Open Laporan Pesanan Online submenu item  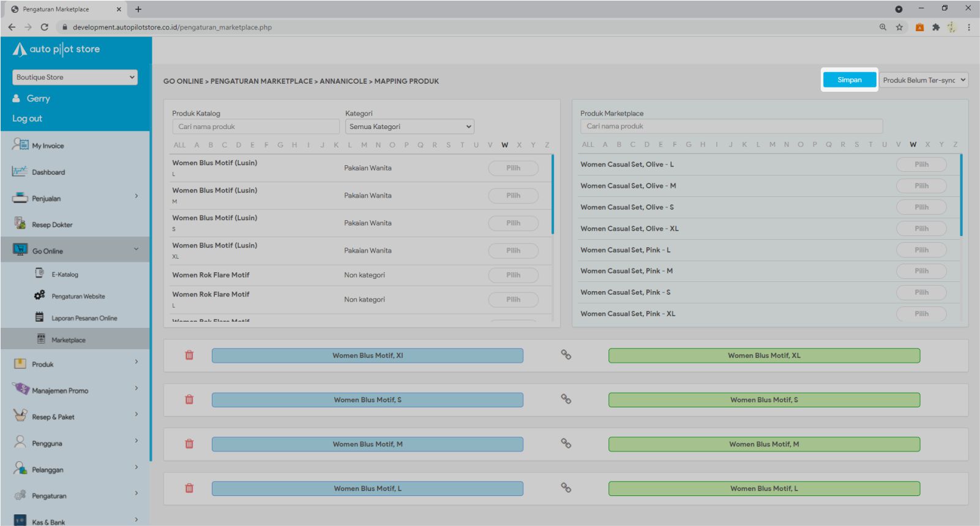[x=84, y=318]
